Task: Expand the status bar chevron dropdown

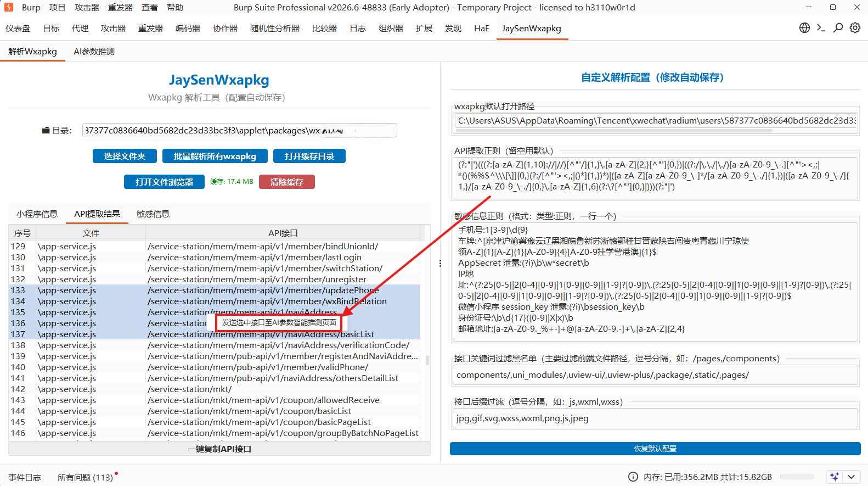Action: point(851,477)
